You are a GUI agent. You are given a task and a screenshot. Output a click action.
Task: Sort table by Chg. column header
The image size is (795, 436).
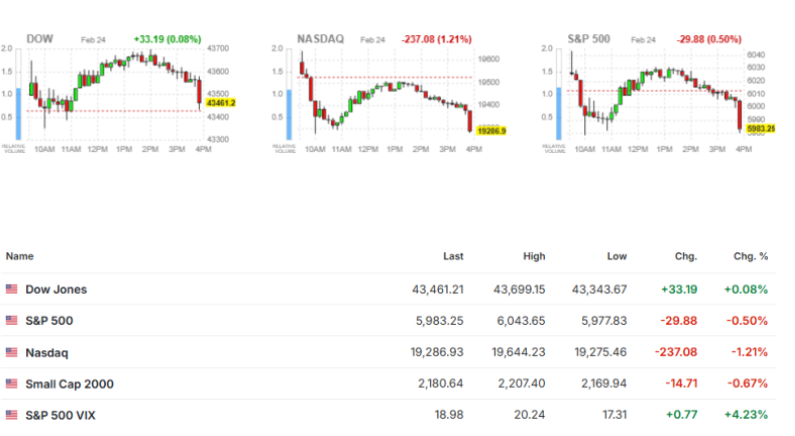coord(686,256)
